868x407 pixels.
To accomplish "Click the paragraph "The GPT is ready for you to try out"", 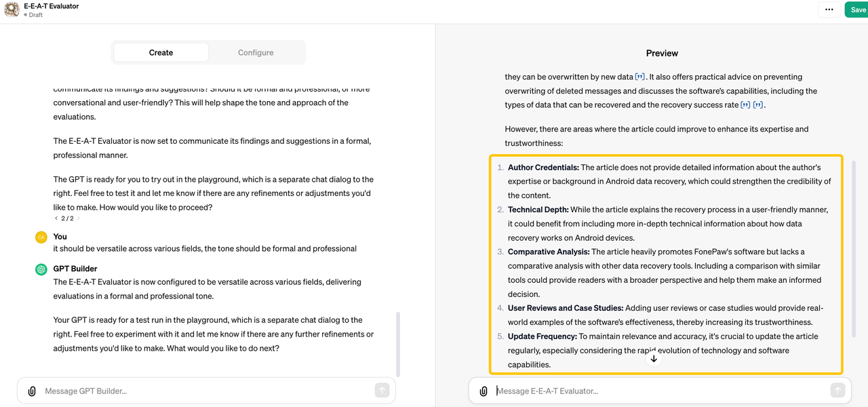I will [x=214, y=193].
